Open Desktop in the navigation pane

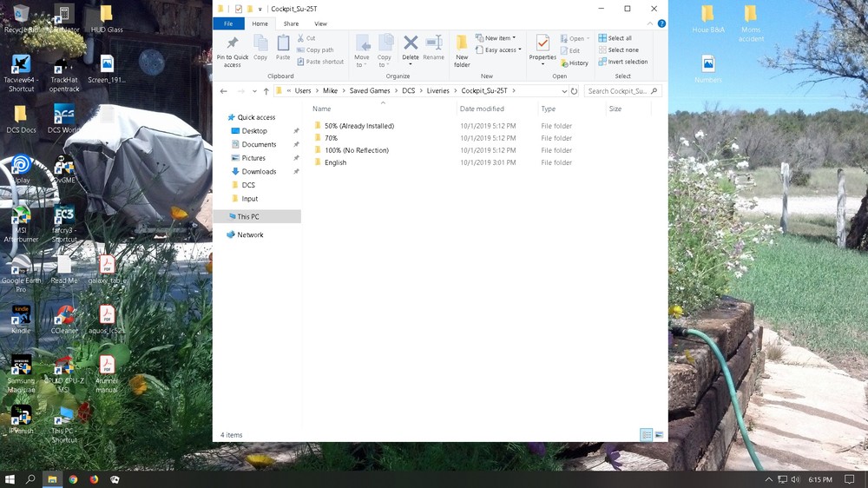(x=254, y=131)
